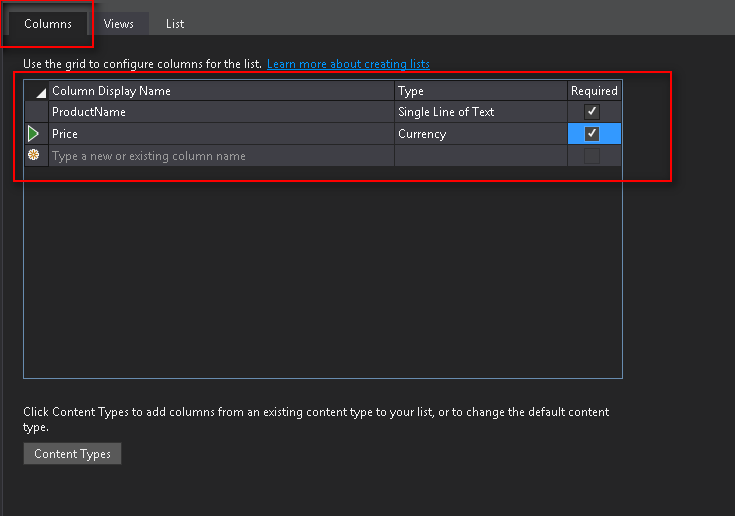Click the green arrow row indicator for Price
The image size is (735, 516).
click(x=35, y=134)
